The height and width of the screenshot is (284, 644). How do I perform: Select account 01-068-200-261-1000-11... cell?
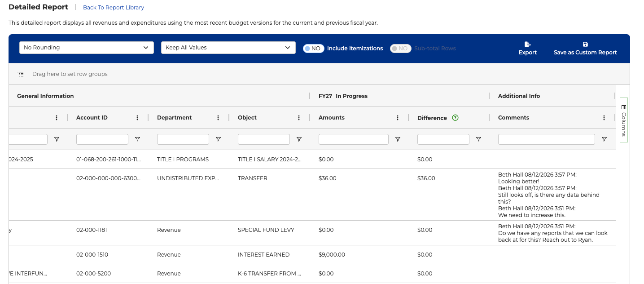point(109,160)
